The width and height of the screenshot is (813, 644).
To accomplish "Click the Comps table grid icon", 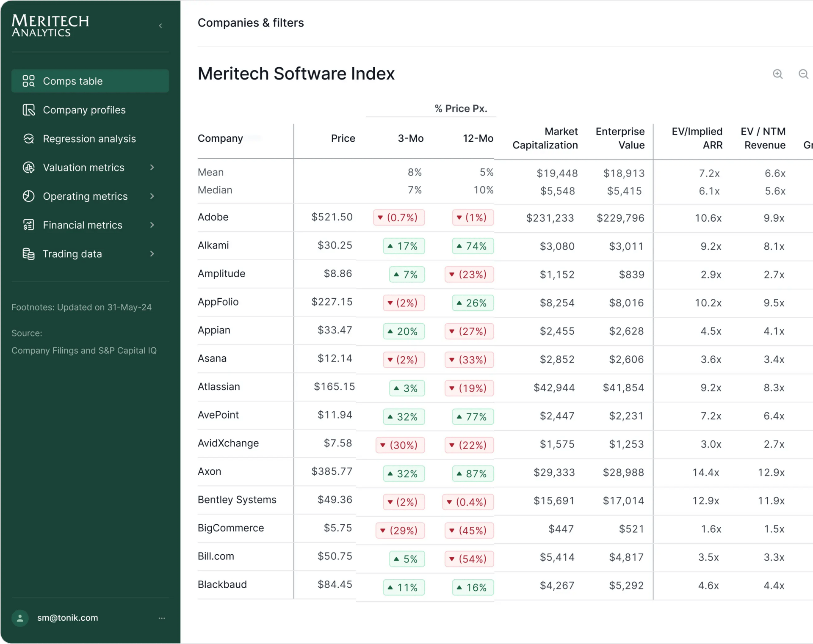I will 28,81.
